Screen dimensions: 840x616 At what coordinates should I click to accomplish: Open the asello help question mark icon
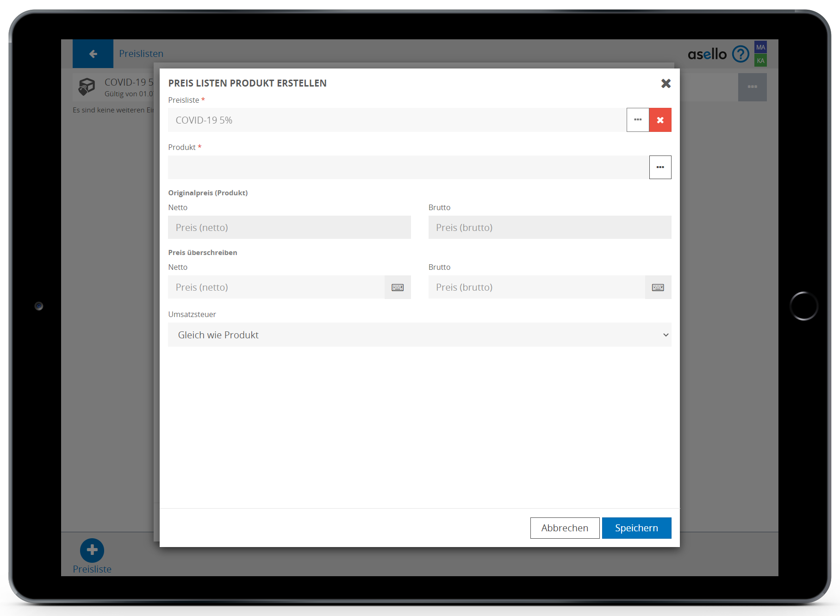coord(740,54)
